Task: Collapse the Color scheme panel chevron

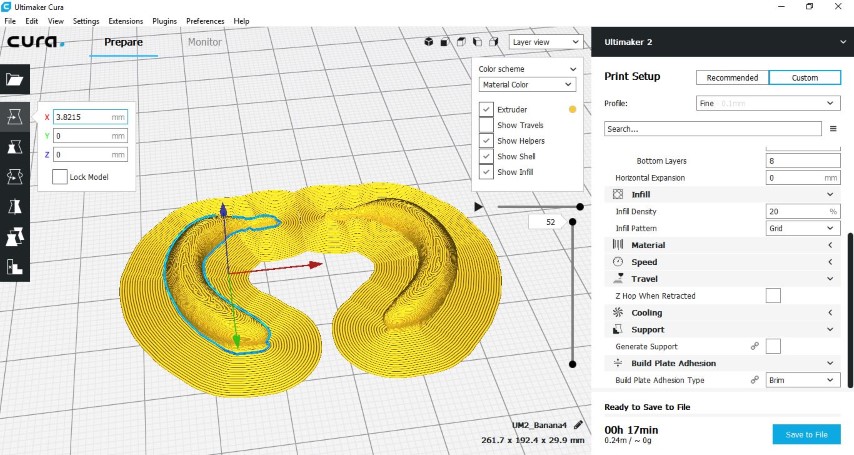Action: point(572,69)
